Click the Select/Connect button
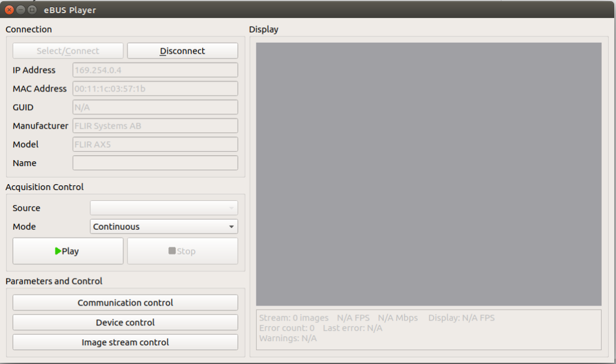 [x=68, y=51]
